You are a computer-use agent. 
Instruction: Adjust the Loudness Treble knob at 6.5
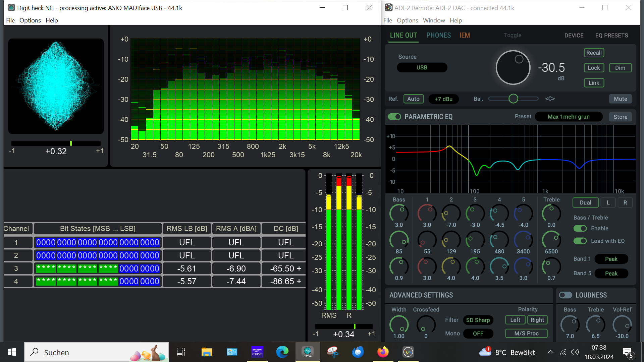[596, 324]
